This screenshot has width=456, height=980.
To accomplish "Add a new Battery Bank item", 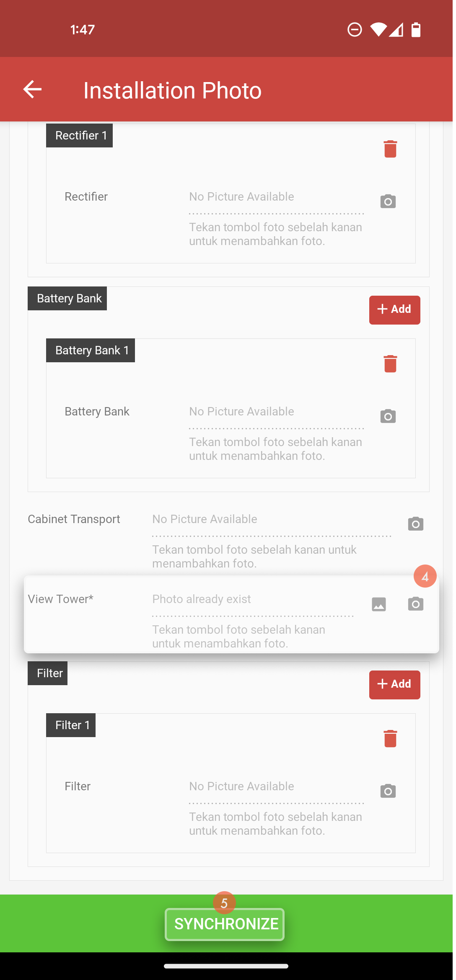I will click(395, 310).
